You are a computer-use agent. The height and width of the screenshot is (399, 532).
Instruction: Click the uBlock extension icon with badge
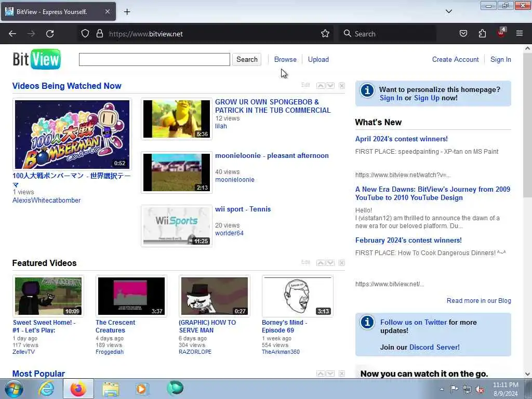[x=501, y=33]
